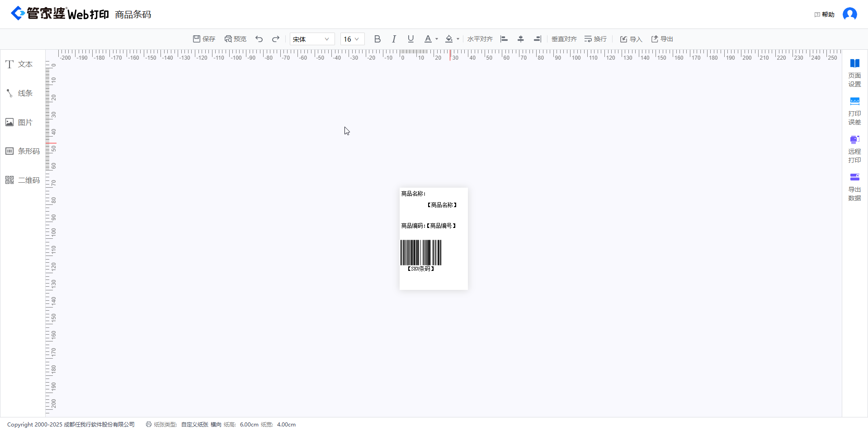The width and height of the screenshot is (868, 431).
Task: Open the vertical alignment 垂直对齐 option
Action: pos(564,39)
